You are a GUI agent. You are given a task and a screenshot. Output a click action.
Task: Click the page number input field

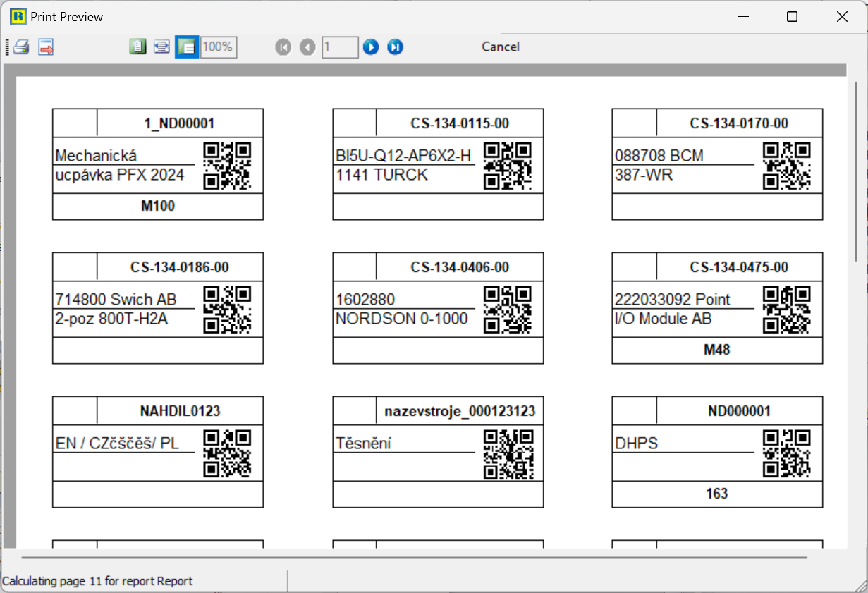[x=340, y=47]
